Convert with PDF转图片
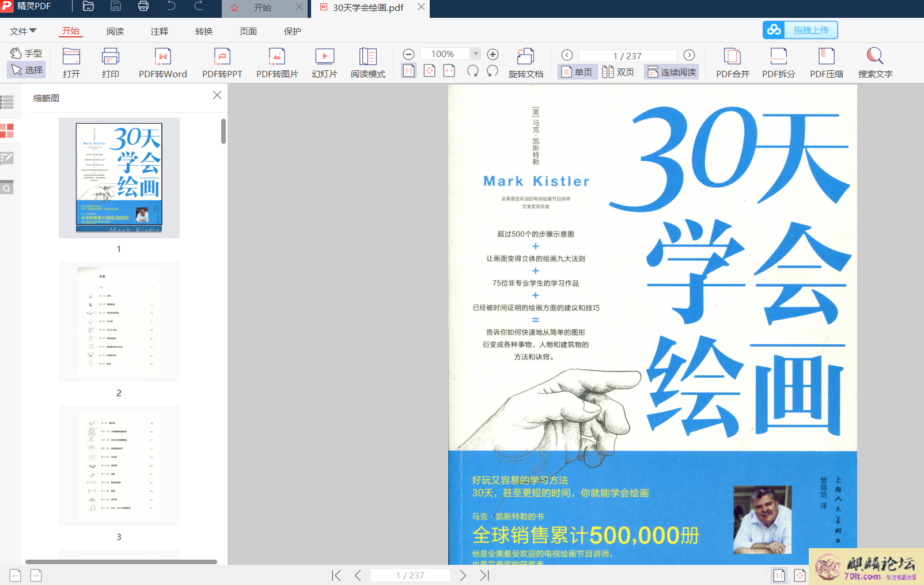 [277, 63]
